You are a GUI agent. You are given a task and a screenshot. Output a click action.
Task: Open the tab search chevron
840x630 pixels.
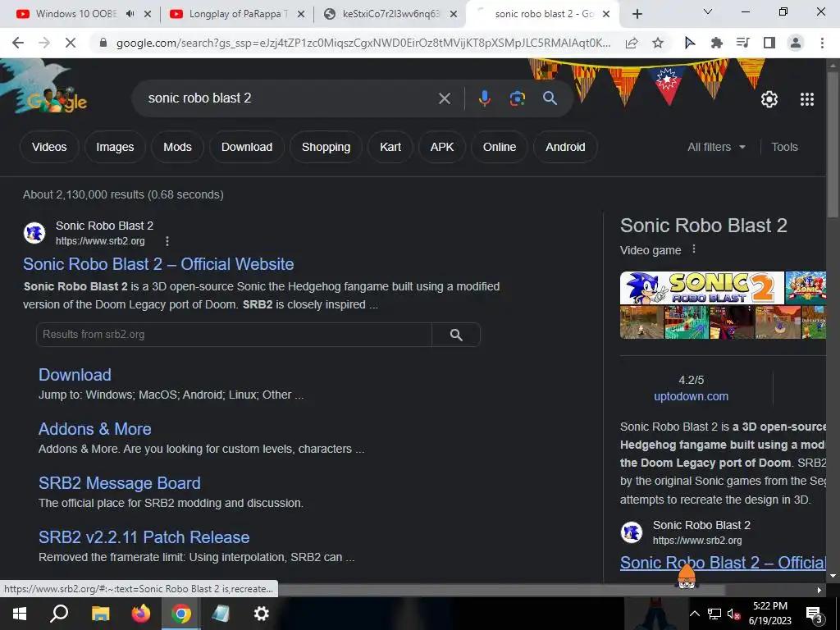[708, 11]
